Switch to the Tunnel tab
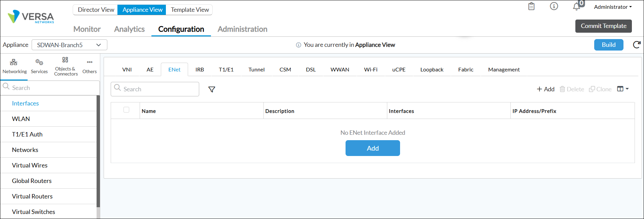 point(256,70)
